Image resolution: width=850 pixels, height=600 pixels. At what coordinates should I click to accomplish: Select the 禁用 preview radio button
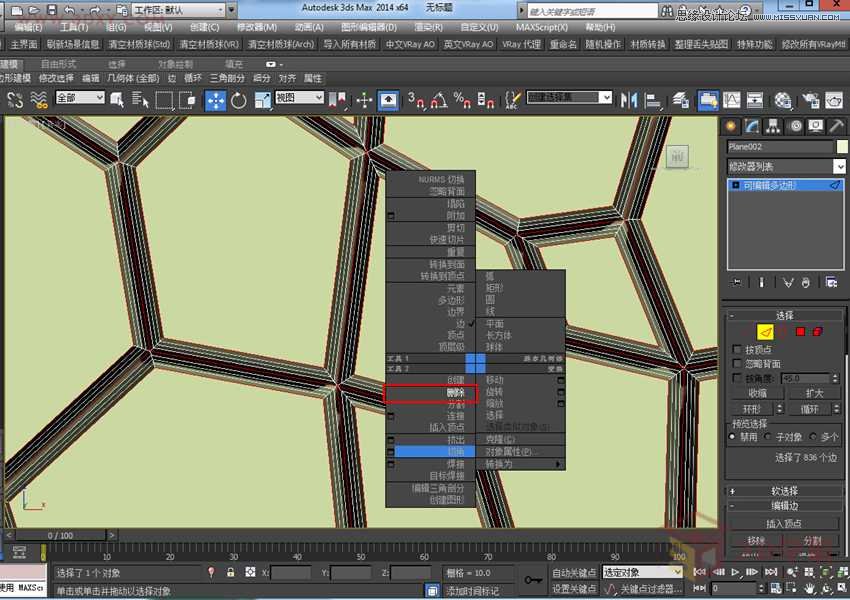732,436
